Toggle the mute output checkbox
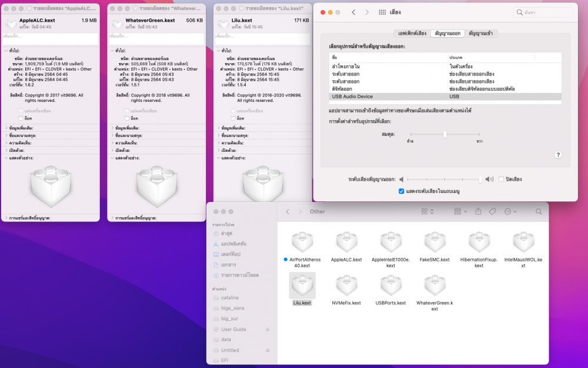 click(x=501, y=180)
